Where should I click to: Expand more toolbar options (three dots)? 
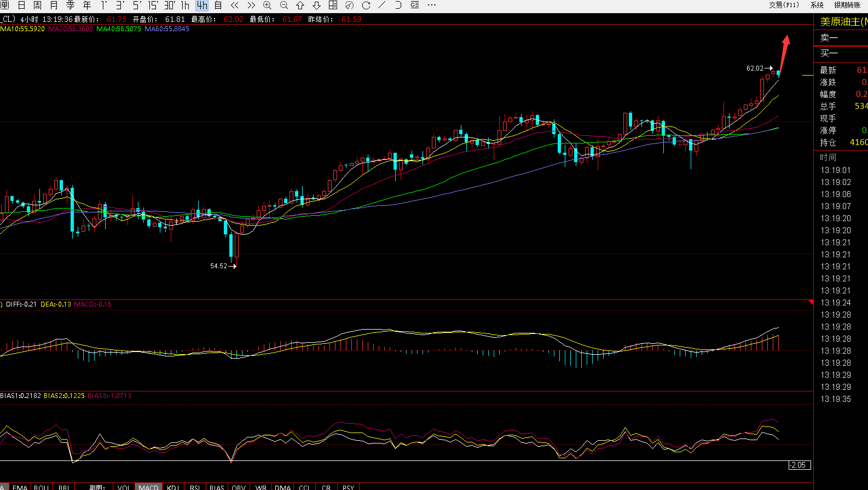432,5
